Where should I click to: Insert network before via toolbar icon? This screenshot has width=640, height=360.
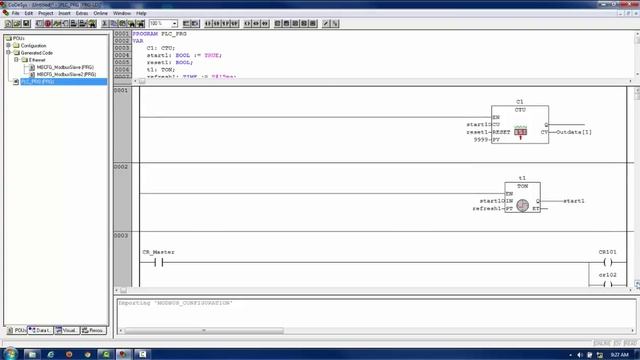tap(186, 24)
